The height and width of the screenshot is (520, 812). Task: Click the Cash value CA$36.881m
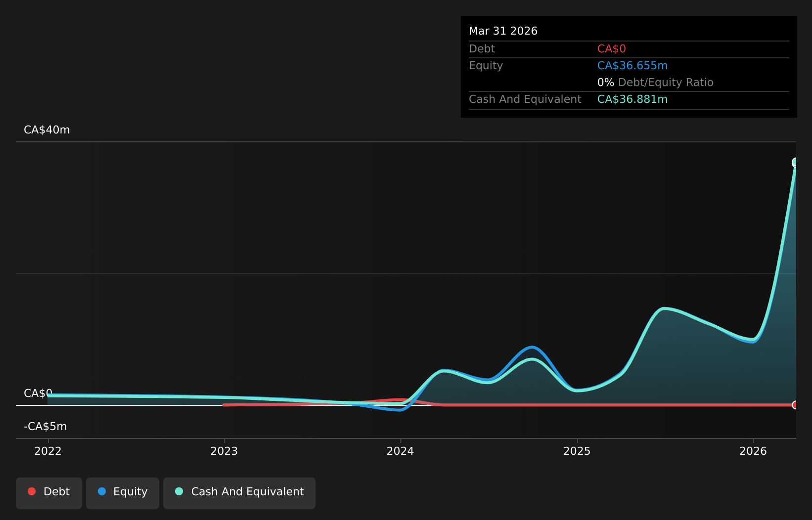tap(632, 99)
